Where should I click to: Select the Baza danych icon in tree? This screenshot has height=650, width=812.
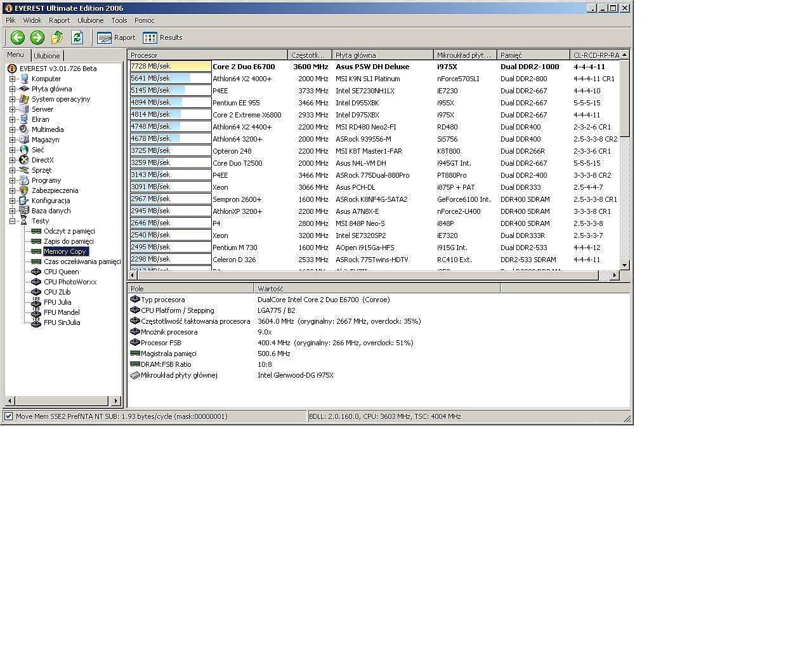(24, 211)
